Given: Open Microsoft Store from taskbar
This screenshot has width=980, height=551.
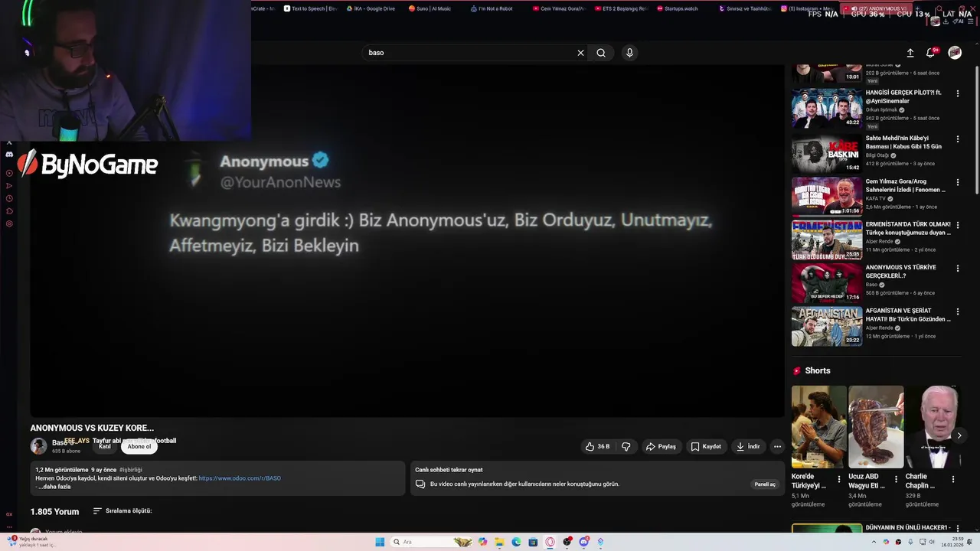Looking at the screenshot, I should pyautogui.click(x=533, y=542).
